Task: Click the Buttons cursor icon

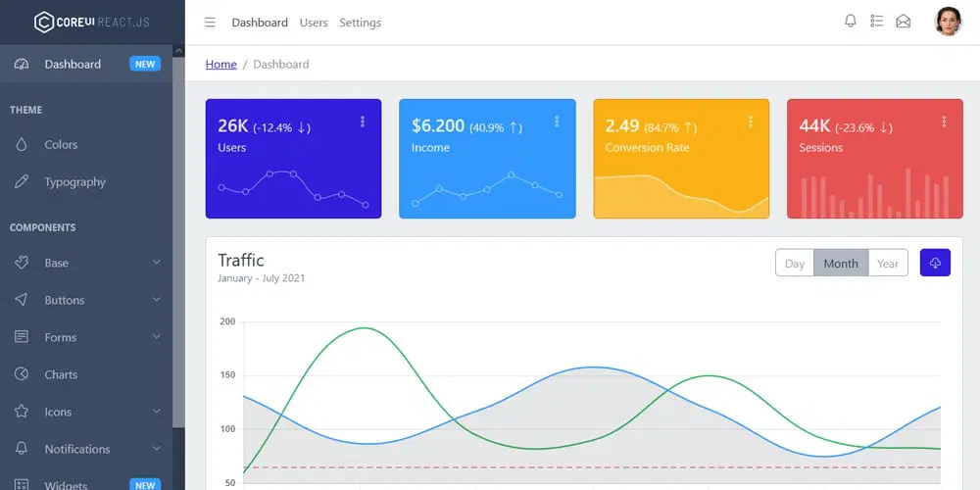Action: click(x=22, y=300)
